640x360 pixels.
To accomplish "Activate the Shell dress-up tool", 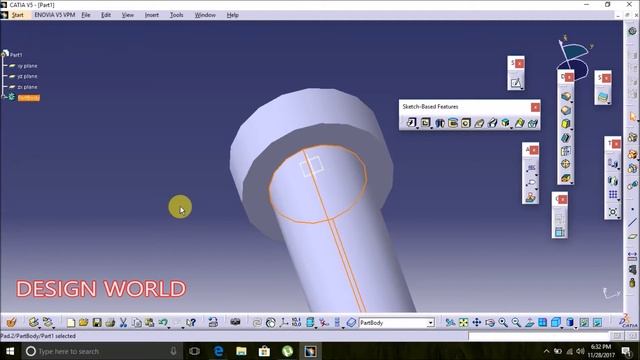I will (565, 138).
